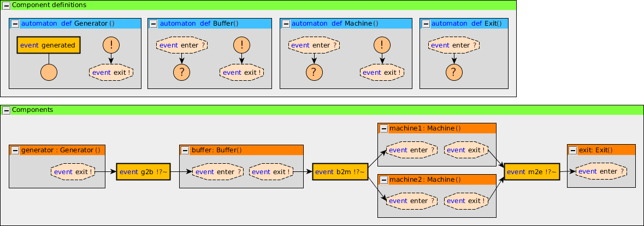Click 'event exit !' port in generator component
644x226 pixels.
(x=73, y=172)
